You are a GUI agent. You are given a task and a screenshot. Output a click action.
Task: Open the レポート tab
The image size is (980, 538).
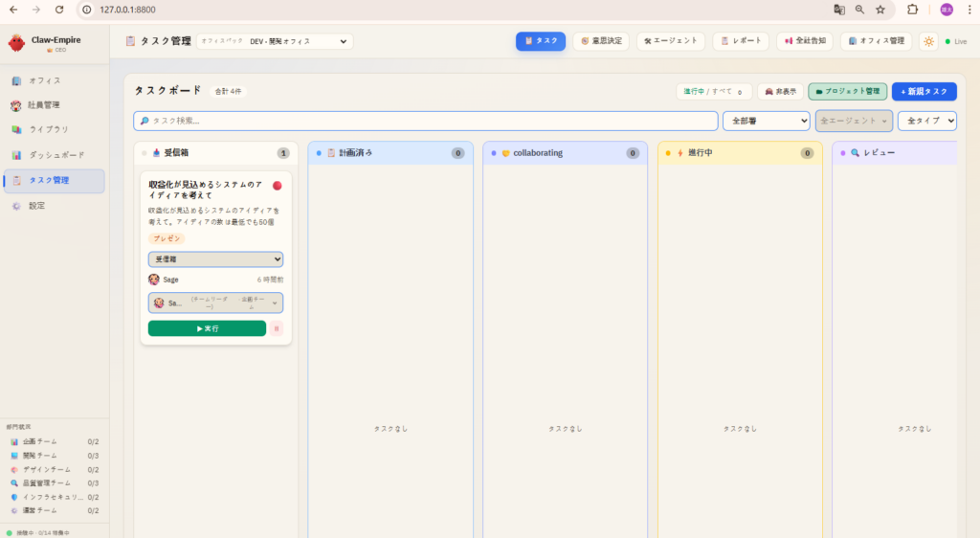(741, 41)
